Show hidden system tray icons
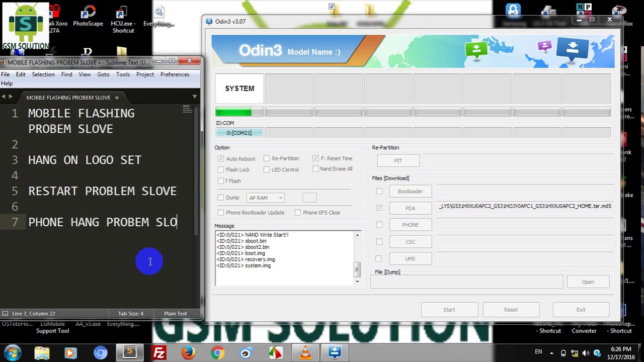The height and width of the screenshot is (362, 644). pyautogui.click(x=552, y=353)
